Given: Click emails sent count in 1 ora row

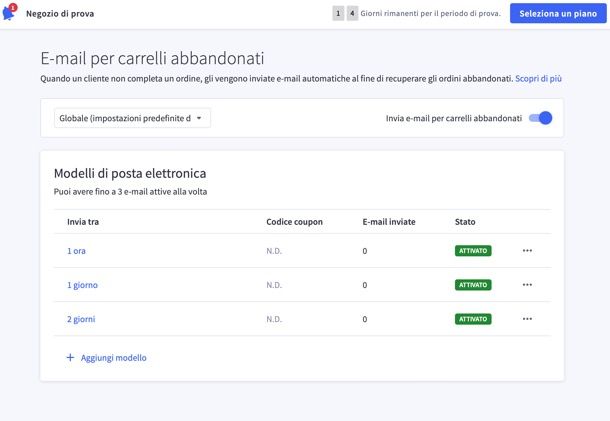Looking at the screenshot, I should 365,251.
